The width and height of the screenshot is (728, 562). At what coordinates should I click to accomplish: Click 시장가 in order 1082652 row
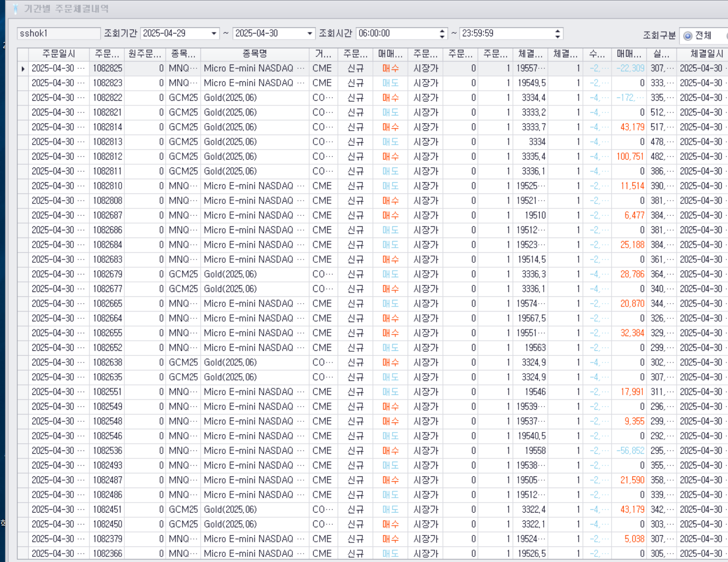(x=426, y=348)
